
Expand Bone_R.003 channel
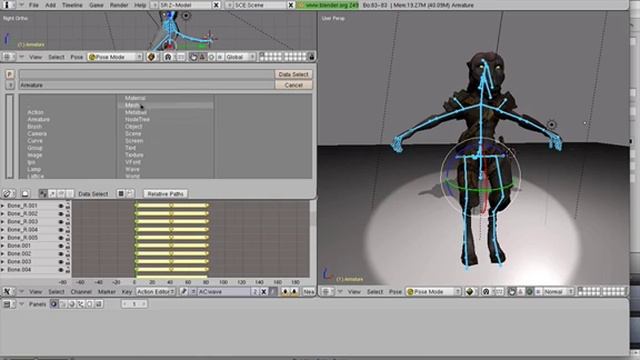(x=3, y=222)
